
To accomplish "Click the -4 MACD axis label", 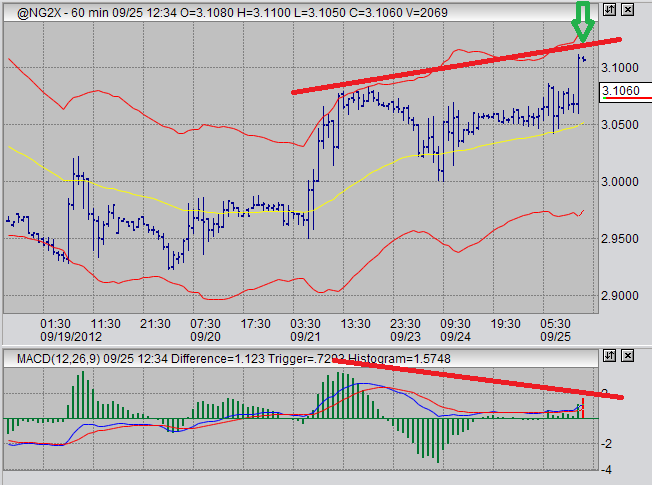I will [606, 470].
